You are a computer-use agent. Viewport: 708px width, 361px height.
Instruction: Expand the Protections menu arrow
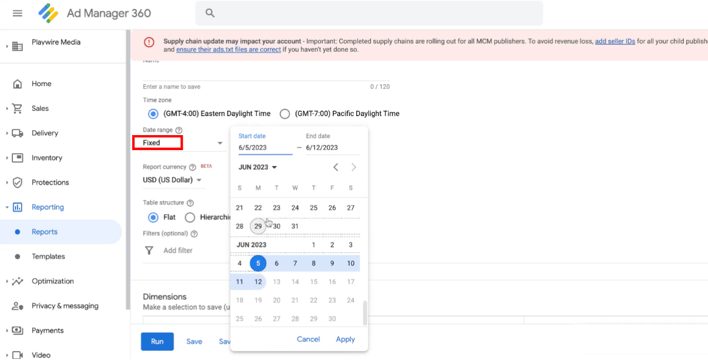(7, 183)
